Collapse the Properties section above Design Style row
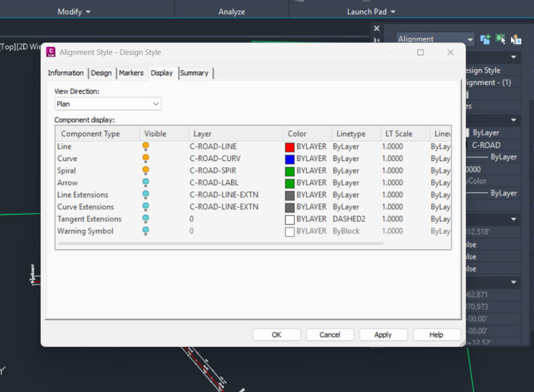Screen dimensions: 534x392 point(513,57)
